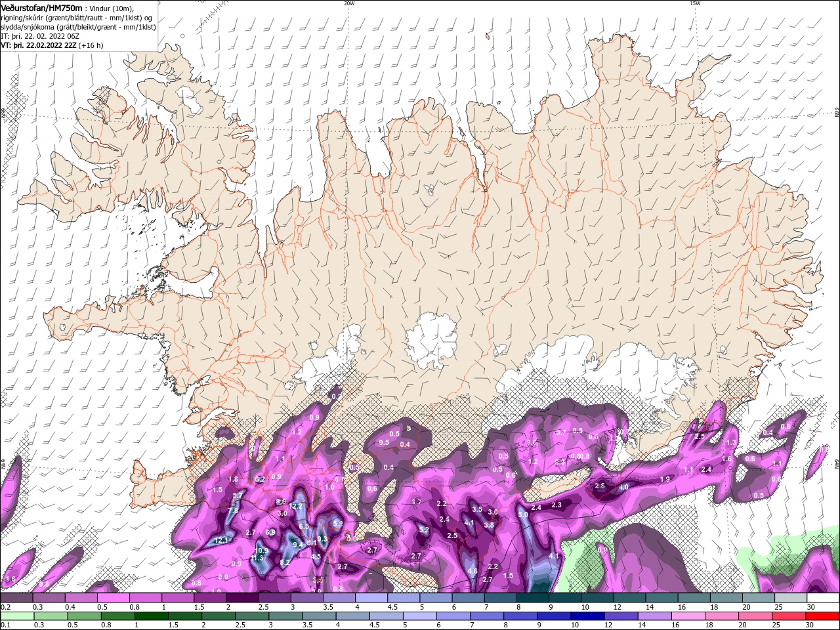
Task: Click the 3.8 precipitation value on map
Action: coord(489,525)
